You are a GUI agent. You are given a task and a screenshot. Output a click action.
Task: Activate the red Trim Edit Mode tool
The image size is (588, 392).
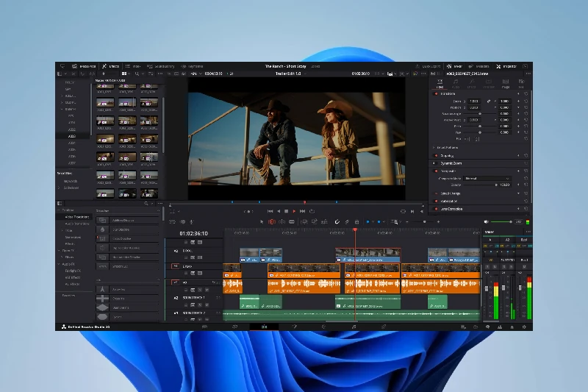[x=272, y=221]
